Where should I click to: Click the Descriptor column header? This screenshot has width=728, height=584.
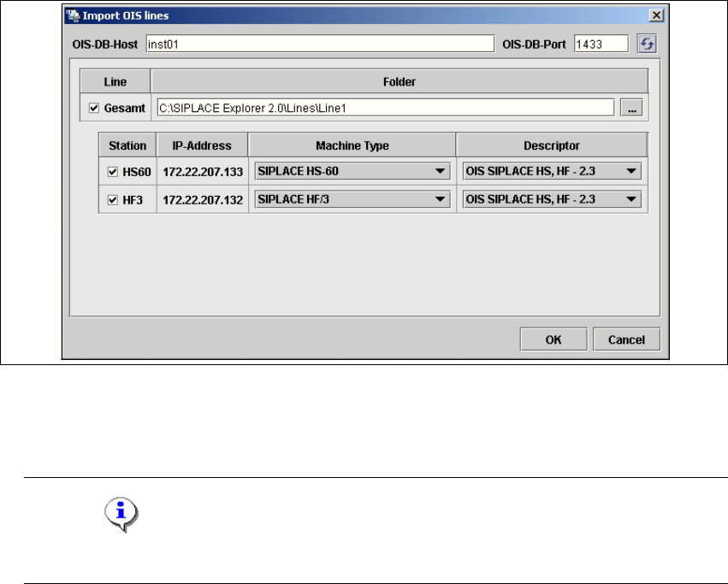pyautogui.click(x=552, y=145)
